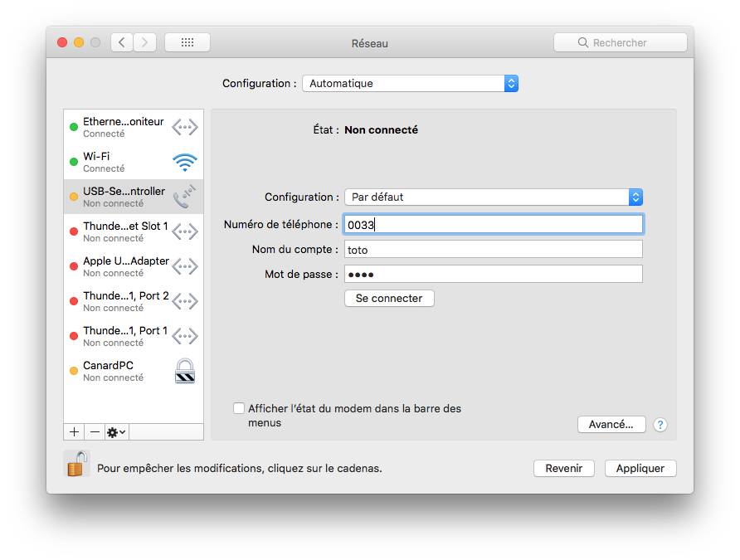This screenshot has height=560, width=740.
Task: Go back with the left chevron button
Action: coord(122,42)
